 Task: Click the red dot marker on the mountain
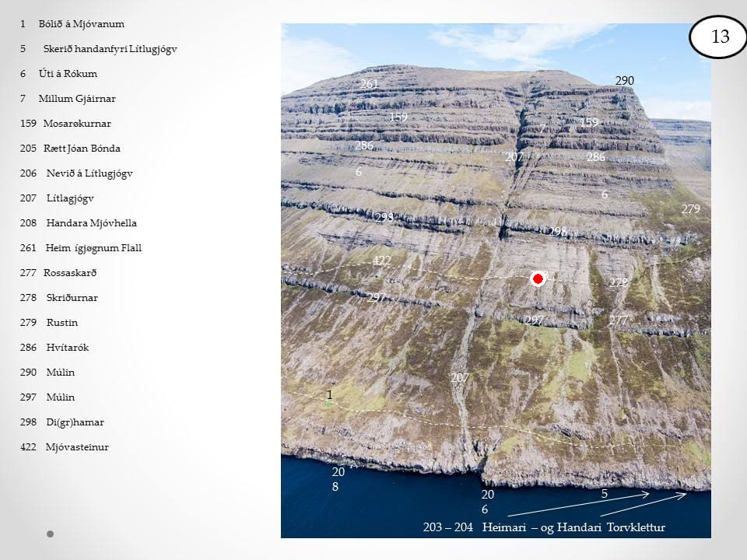537,279
